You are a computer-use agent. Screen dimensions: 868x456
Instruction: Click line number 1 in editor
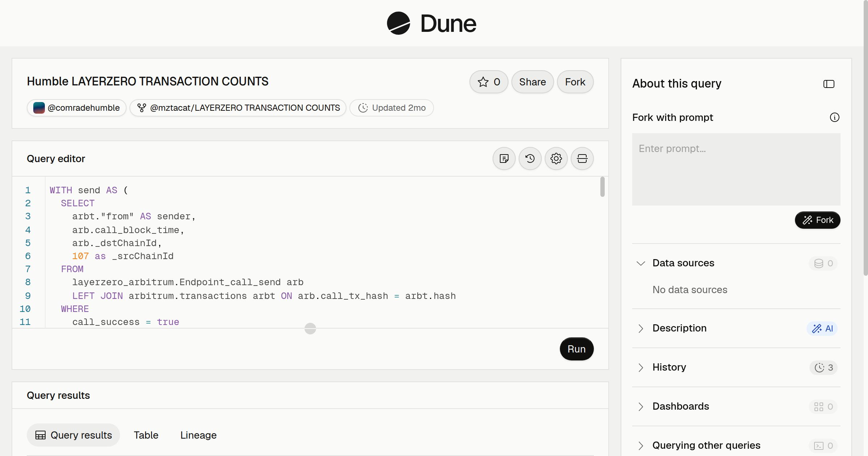click(x=28, y=190)
